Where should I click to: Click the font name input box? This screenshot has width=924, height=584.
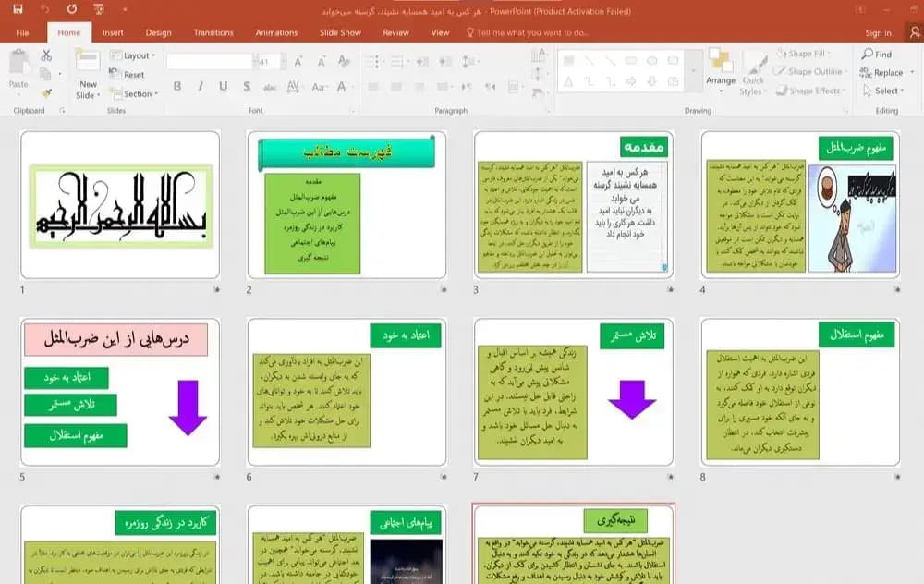209,61
